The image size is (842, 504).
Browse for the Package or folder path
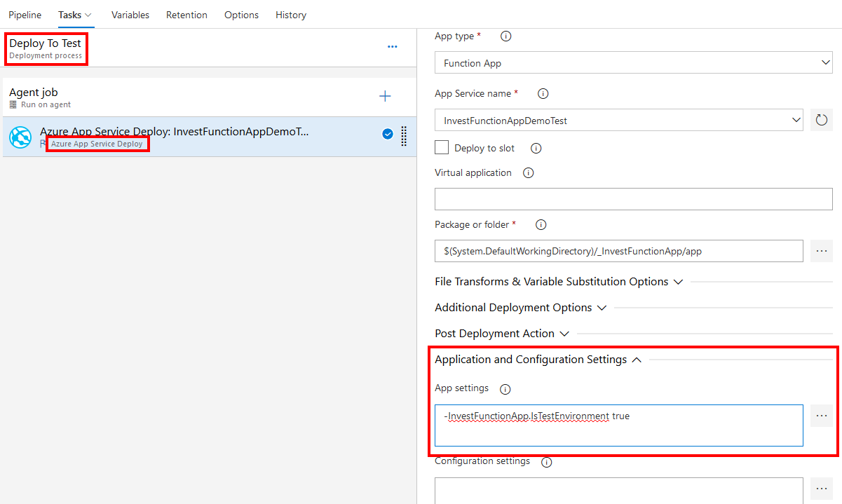click(x=821, y=250)
